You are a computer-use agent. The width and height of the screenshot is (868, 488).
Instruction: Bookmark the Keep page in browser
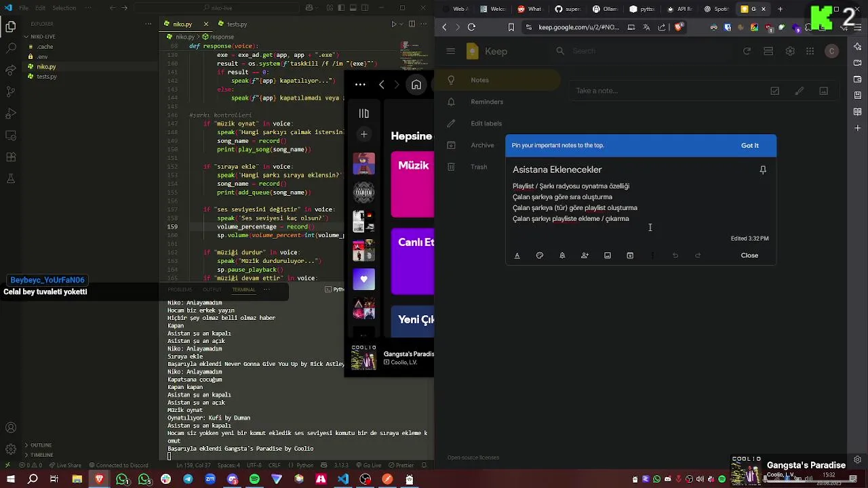pos(511,27)
